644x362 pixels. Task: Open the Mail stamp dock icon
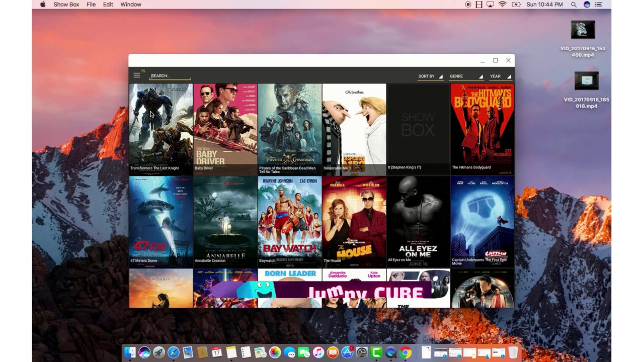[188, 352]
